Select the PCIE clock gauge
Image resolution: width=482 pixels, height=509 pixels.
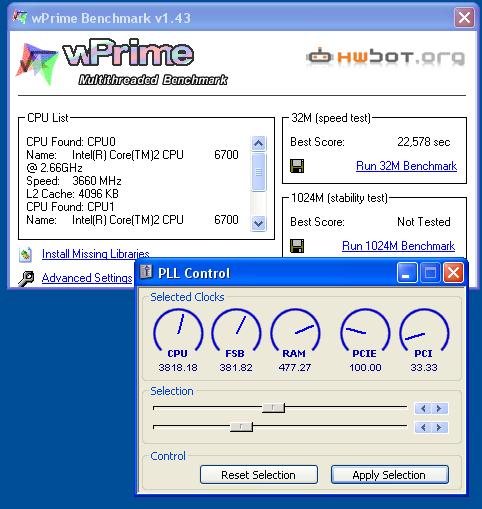pyautogui.click(x=365, y=331)
